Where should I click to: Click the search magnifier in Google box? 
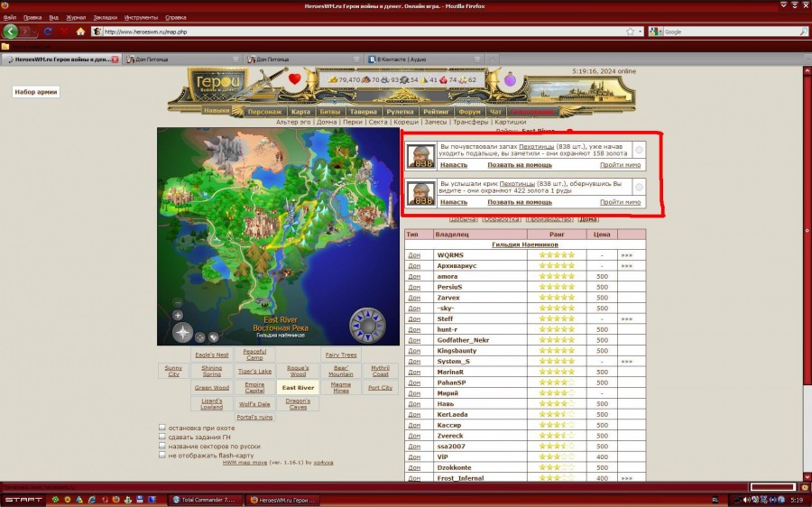click(803, 31)
